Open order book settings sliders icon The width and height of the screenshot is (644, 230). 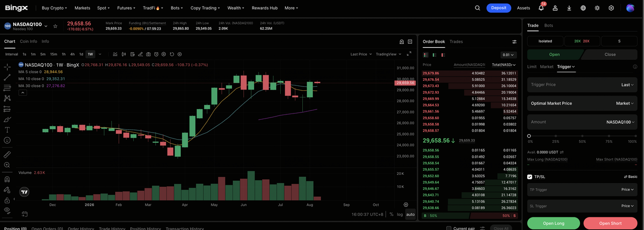[514, 42]
